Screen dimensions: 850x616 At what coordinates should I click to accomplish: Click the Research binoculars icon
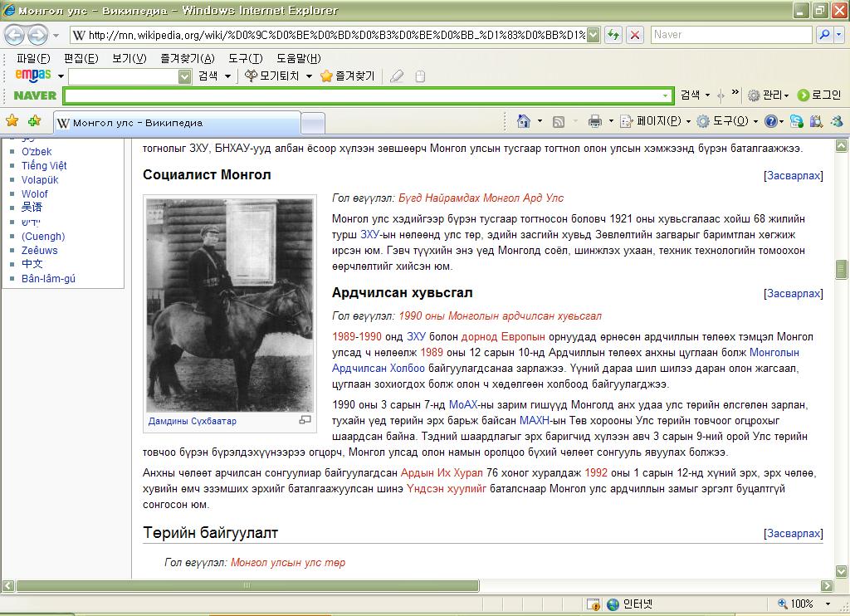[817, 121]
